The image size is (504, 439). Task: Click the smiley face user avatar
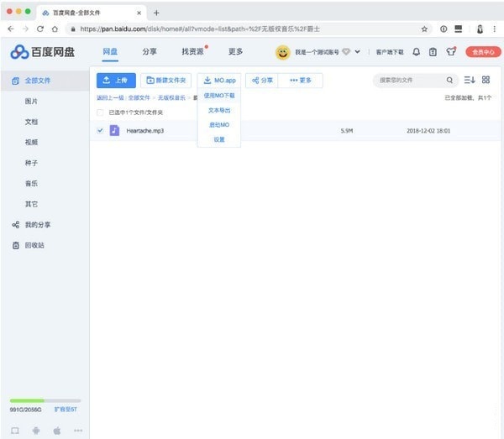[283, 52]
